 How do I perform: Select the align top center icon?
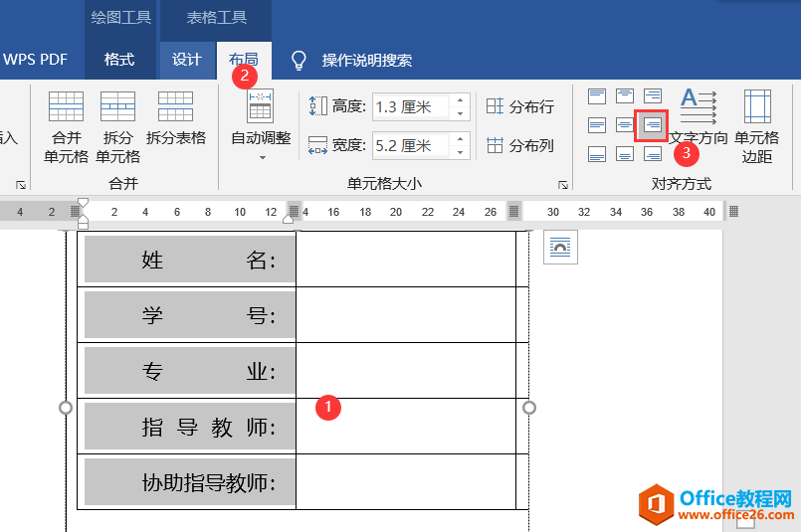[x=624, y=96]
